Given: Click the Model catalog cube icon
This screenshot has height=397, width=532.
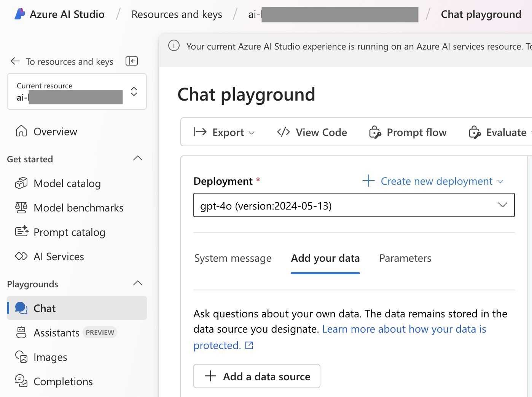Looking at the screenshot, I should (x=21, y=183).
